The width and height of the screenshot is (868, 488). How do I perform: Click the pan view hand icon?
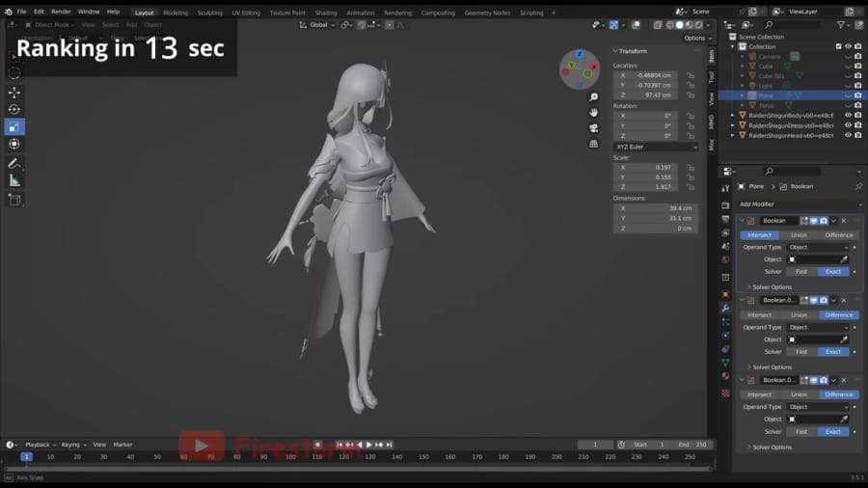coord(593,113)
